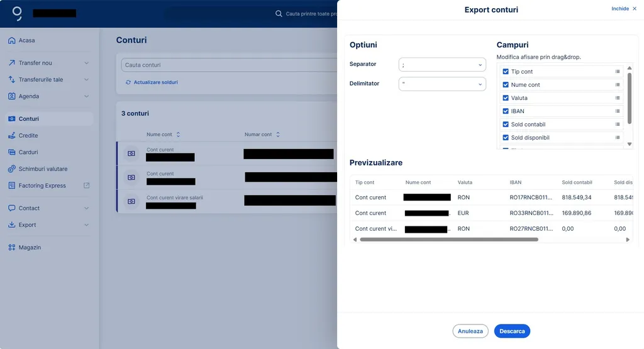Open Credite in the sidebar

(49, 135)
